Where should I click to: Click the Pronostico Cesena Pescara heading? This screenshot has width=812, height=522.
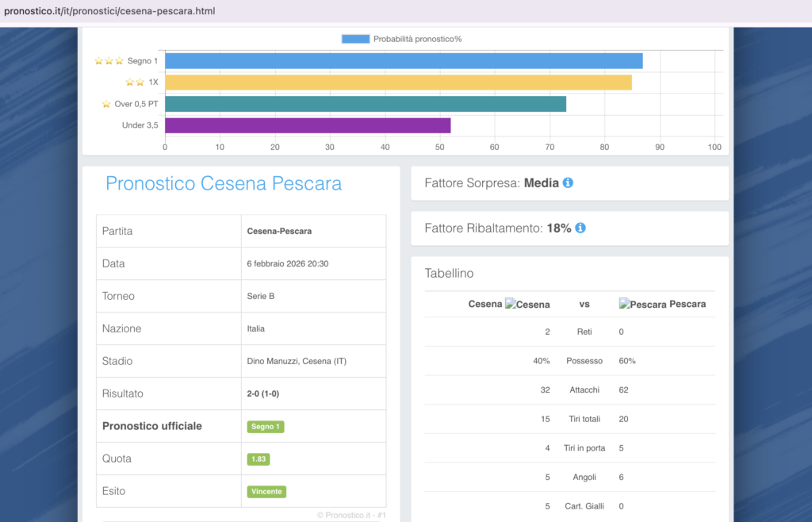[x=224, y=184]
